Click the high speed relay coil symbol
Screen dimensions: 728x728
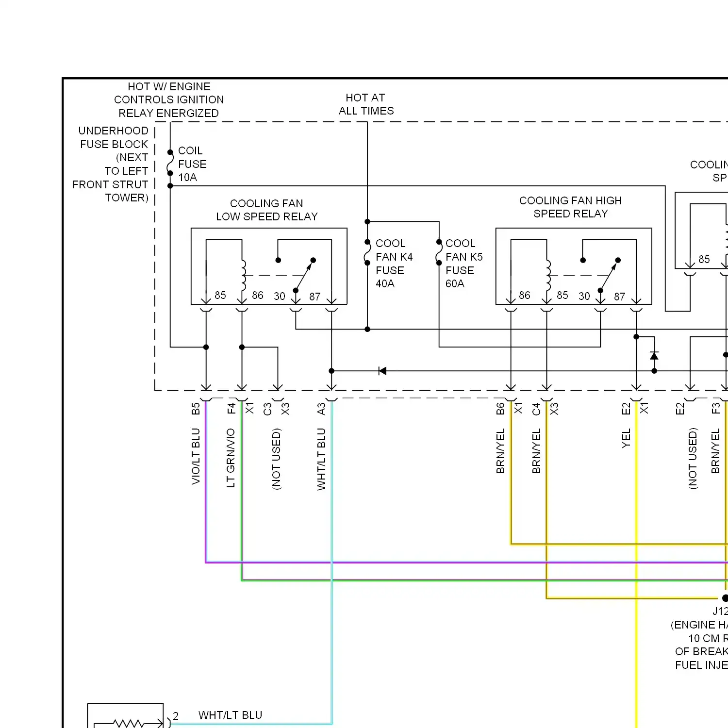[x=548, y=275]
